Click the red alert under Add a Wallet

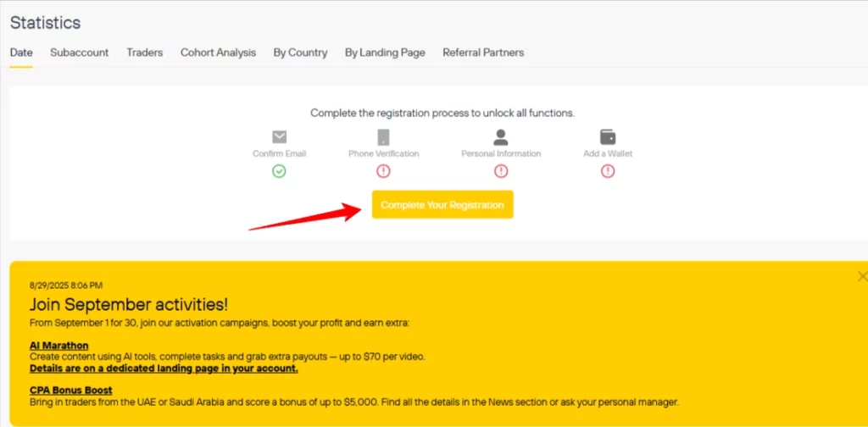pyautogui.click(x=608, y=171)
